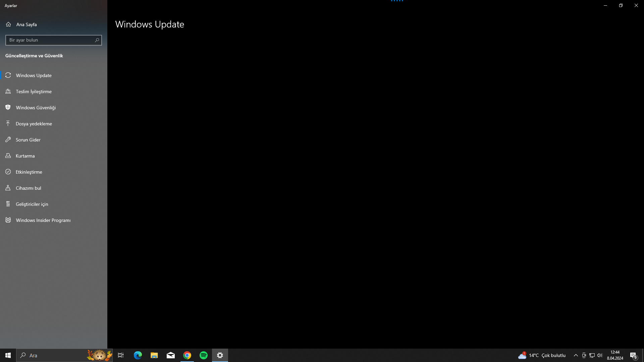Launch Spotify from the taskbar

(204, 355)
